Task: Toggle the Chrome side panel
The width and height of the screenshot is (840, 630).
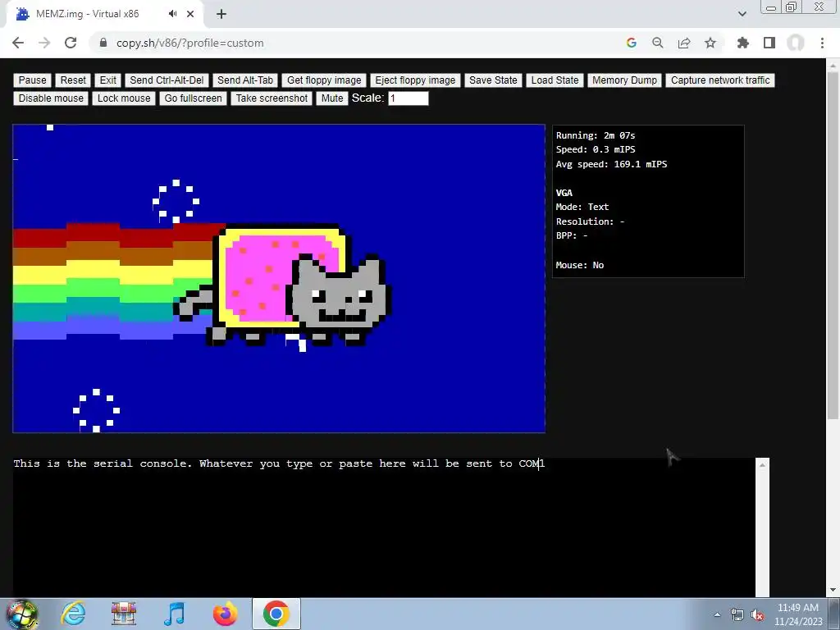Action: (769, 43)
